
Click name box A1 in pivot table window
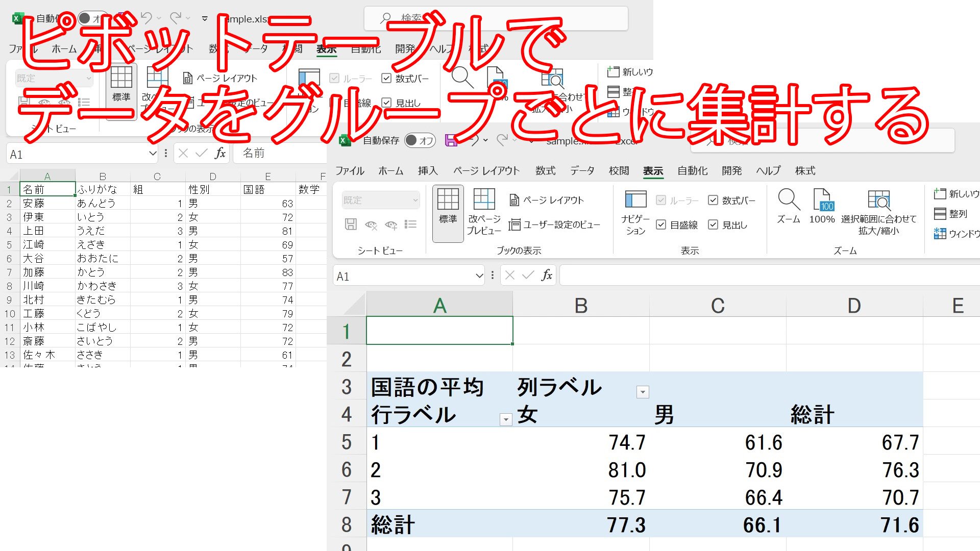(404, 276)
